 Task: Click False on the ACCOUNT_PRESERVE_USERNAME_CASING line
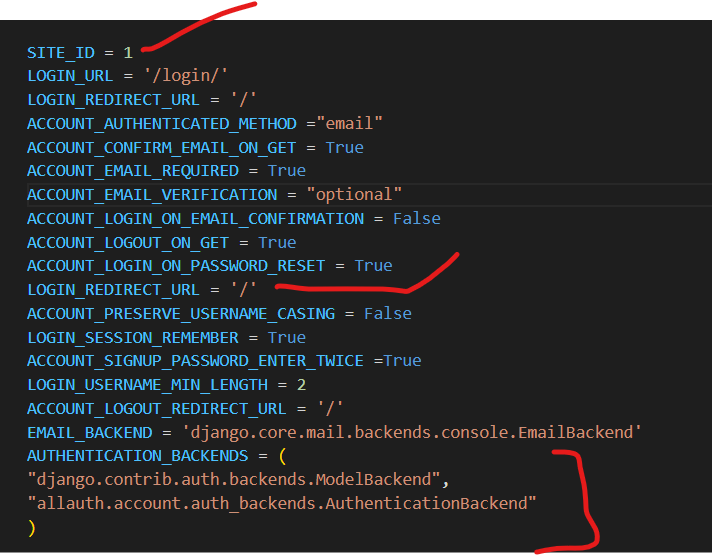click(388, 314)
